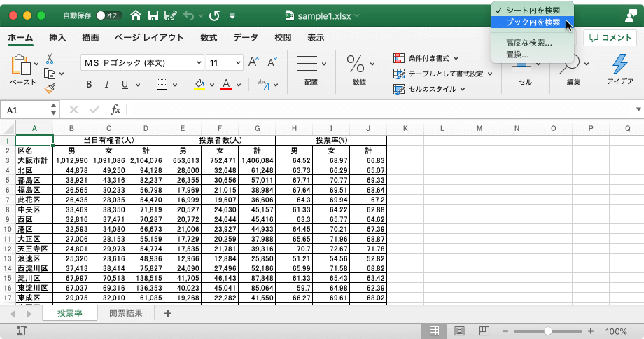This screenshot has height=339, width=644.
Task: Click the phonetic guide abc icon
Action: pyautogui.click(x=263, y=84)
